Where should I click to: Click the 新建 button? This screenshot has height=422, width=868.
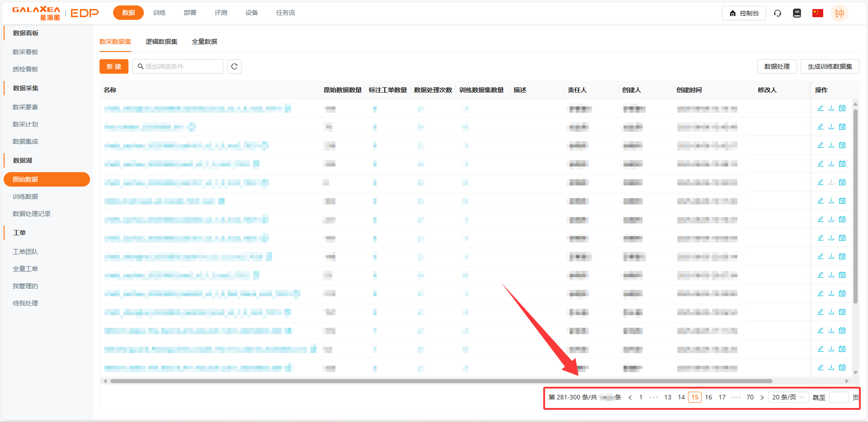pyautogui.click(x=114, y=66)
